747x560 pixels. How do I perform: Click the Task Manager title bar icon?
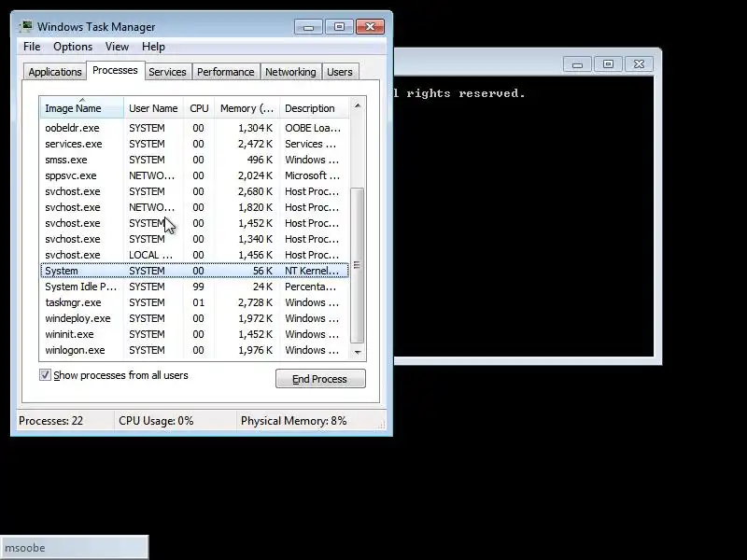click(26, 26)
